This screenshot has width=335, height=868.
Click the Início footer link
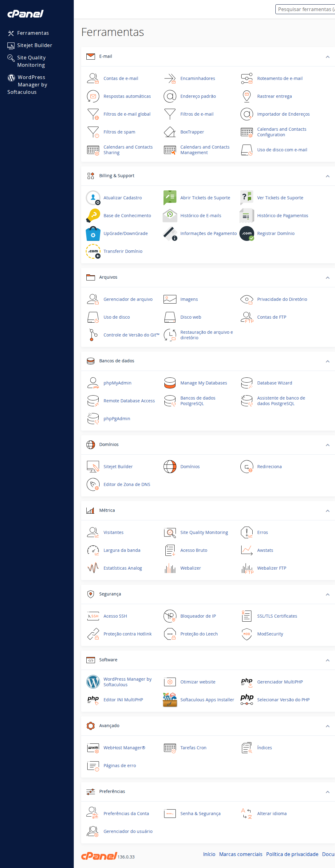[209, 854]
